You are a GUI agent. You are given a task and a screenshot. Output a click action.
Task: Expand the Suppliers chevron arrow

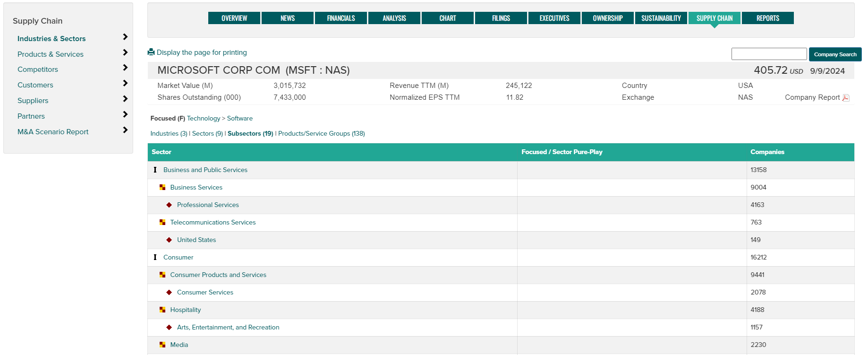tap(125, 99)
